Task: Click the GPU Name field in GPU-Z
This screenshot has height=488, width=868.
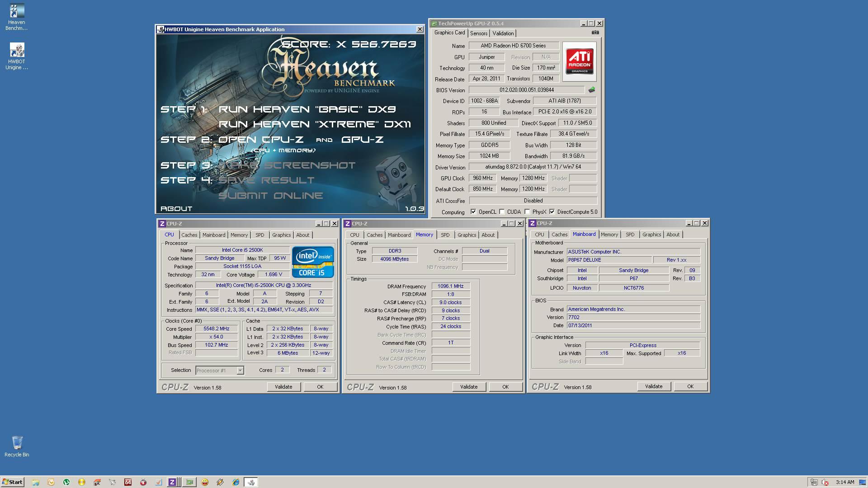Action: click(x=514, y=46)
